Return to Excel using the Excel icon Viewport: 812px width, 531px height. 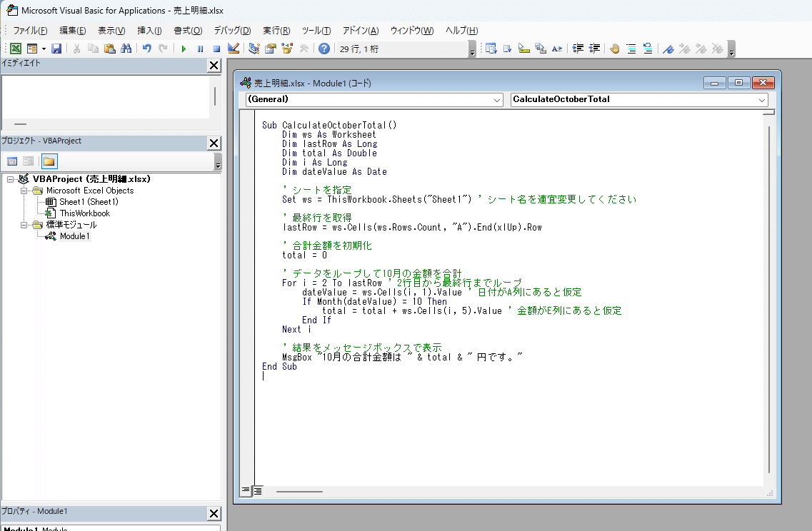(x=15, y=49)
